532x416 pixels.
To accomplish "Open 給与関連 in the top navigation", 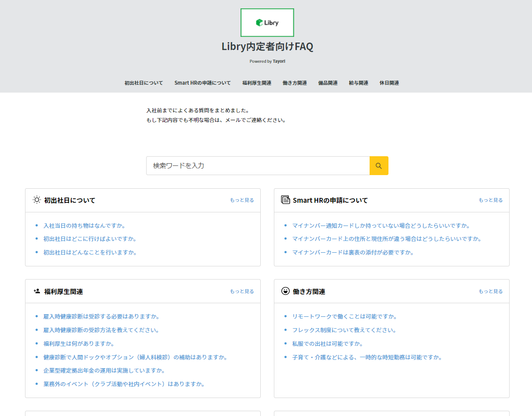I will click(359, 83).
